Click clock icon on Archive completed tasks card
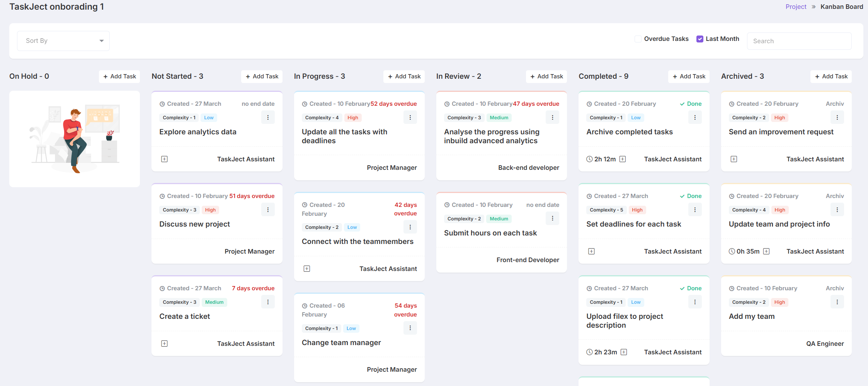Image resolution: width=868 pixels, height=386 pixels. tap(589, 159)
